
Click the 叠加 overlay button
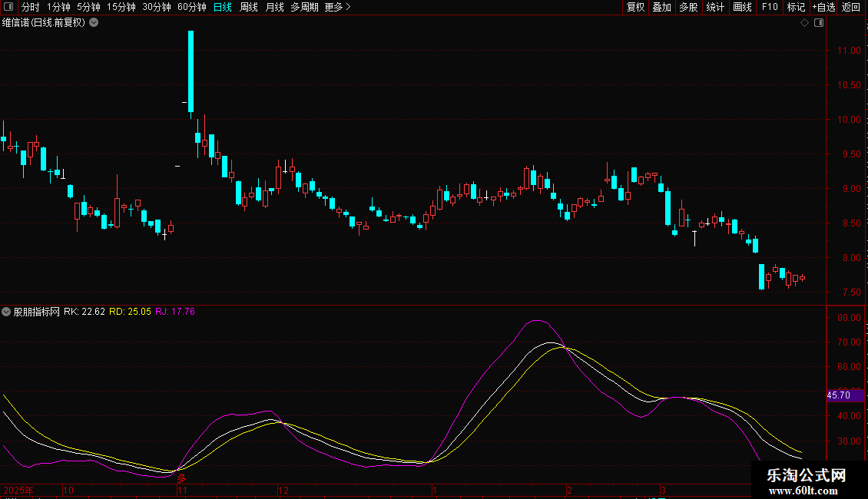point(661,7)
